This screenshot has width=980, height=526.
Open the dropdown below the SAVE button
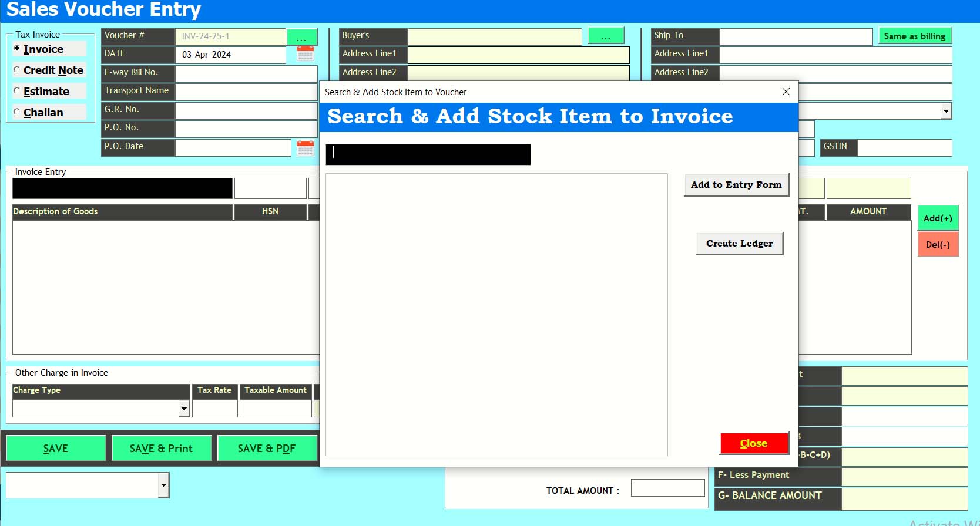coord(163,485)
